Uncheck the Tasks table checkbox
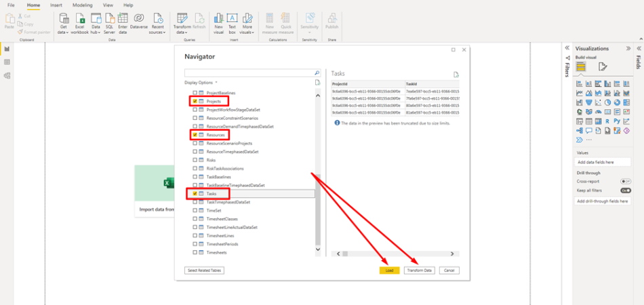 pyautogui.click(x=195, y=193)
